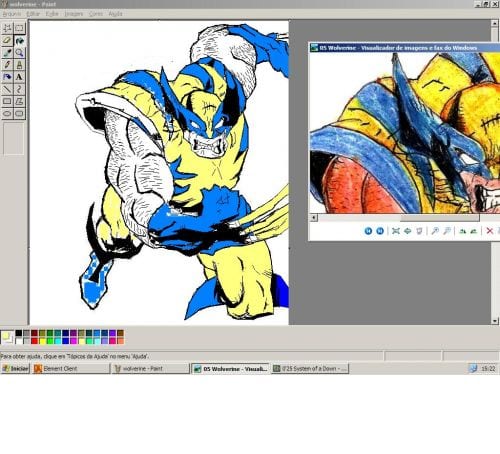The width and height of the screenshot is (500, 454).
Task: Select the Ellipse tool
Action: pos(7,113)
